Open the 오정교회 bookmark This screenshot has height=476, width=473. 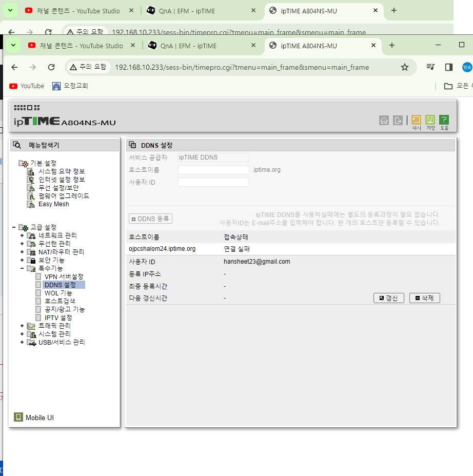tap(70, 86)
